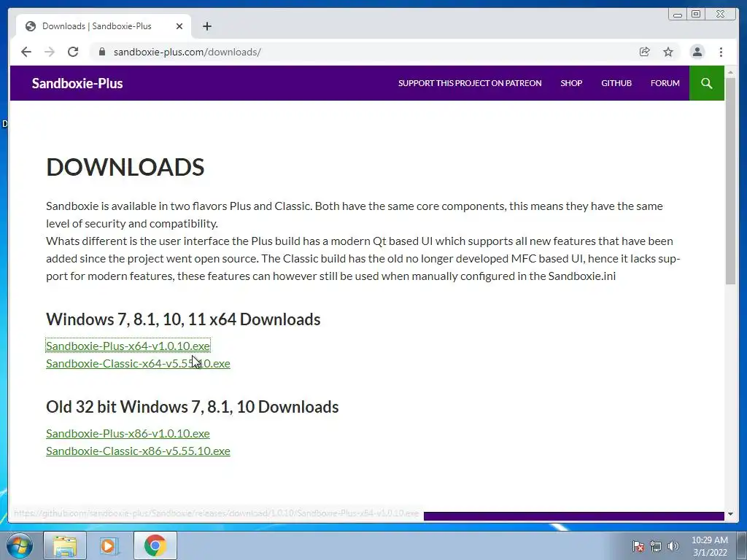This screenshot has height=560, width=747.
Task: Go back to the previous page
Action: tap(26, 52)
